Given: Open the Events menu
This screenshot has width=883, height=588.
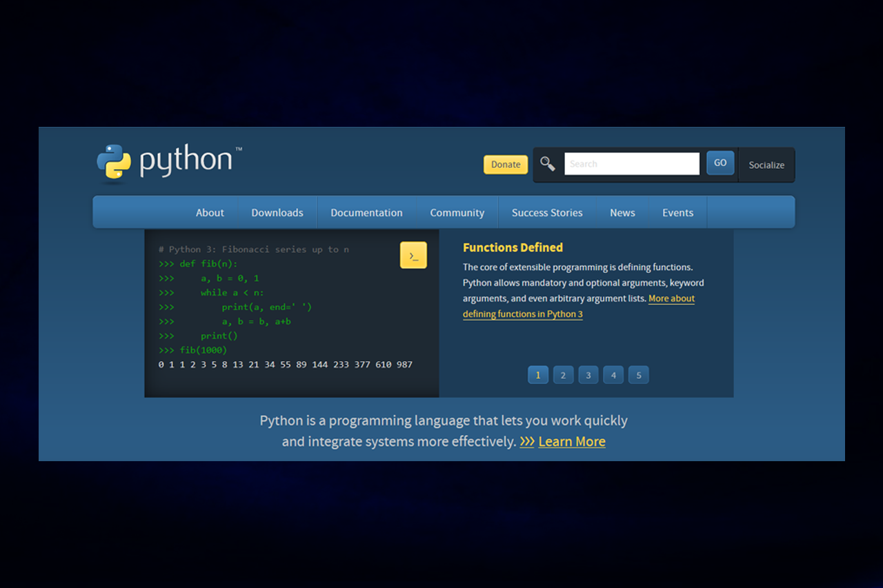Looking at the screenshot, I should tap(677, 213).
